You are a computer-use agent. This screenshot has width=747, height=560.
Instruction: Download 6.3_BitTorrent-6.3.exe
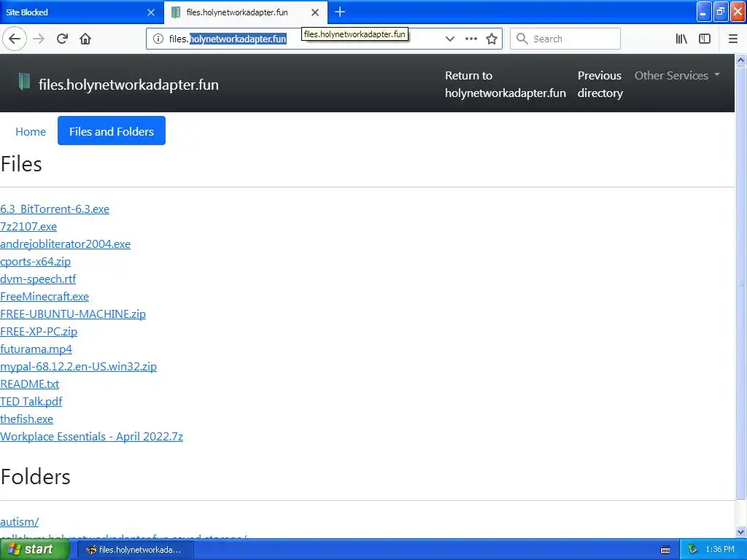(x=55, y=209)
